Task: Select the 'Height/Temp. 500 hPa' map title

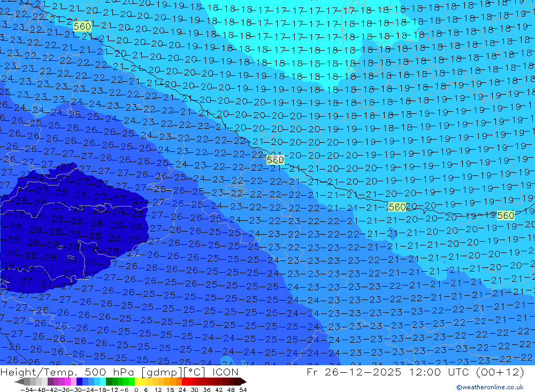Action: tap(68, 372)
